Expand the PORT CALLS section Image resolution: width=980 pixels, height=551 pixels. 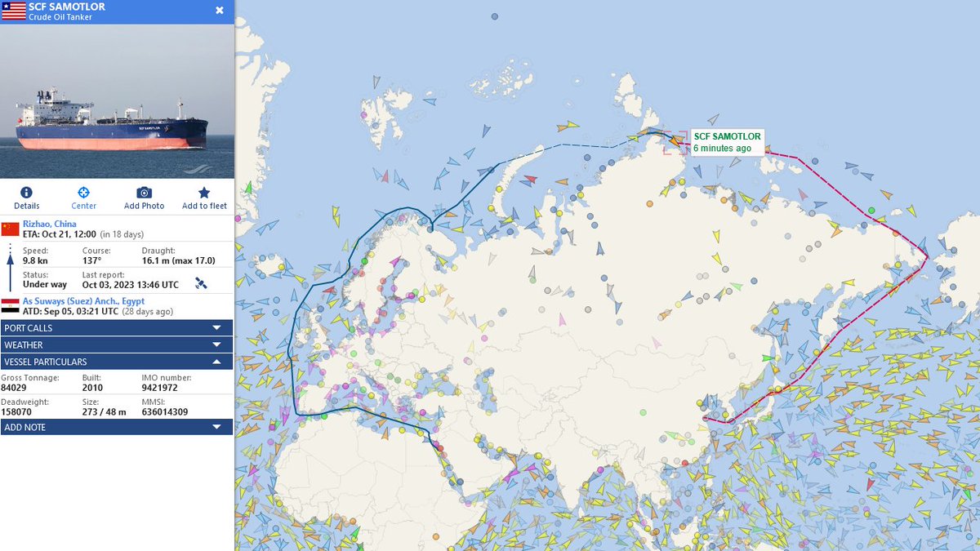117,327
